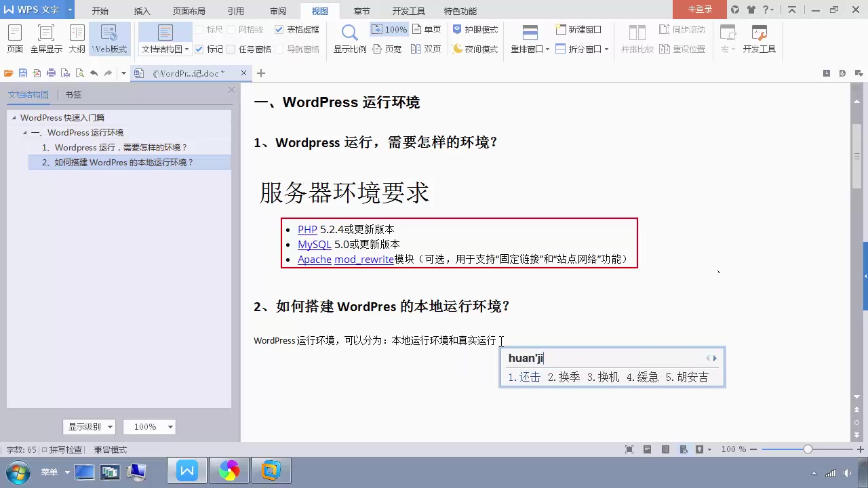Image resolution: width=868 pixels, height=488 pixels.
Task: Follow the MySQL hyperlink
Action: point(315,244)
